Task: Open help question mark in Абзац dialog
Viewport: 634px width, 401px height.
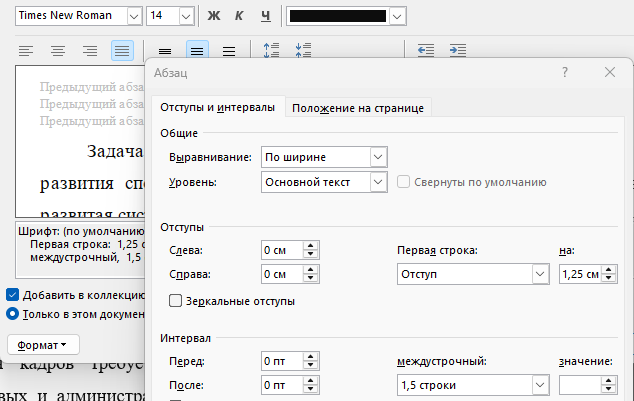Action: pos(565,72)
